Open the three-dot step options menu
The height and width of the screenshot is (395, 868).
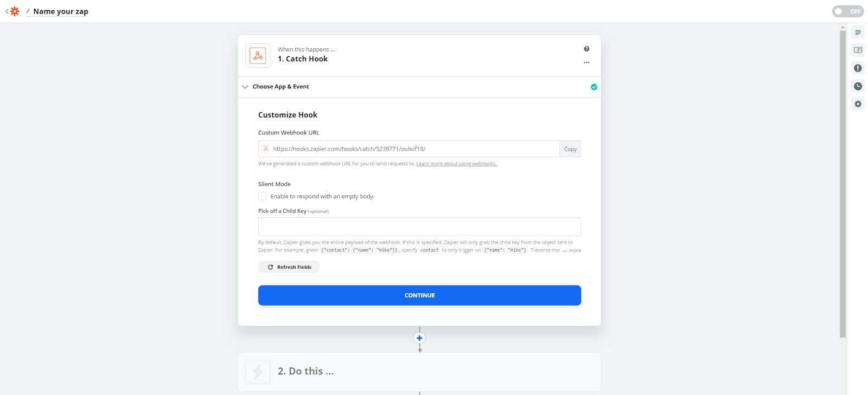click(x=586, y=62)
